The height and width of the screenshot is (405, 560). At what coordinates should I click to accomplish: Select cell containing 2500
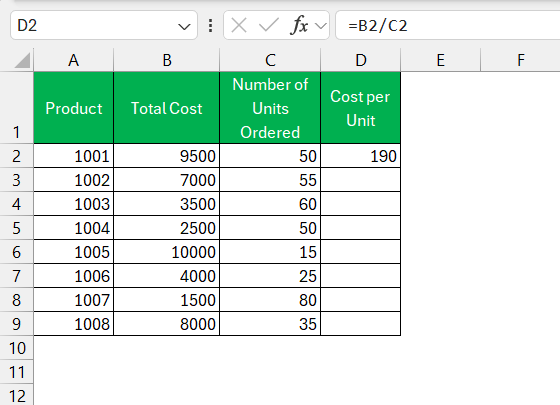coord(166,228)
